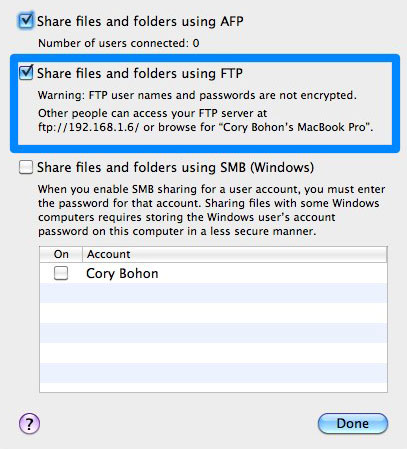Click the "Share files and folders using AFP" label
The width and height of the screenshot is (407, 449).
[140, 21]
